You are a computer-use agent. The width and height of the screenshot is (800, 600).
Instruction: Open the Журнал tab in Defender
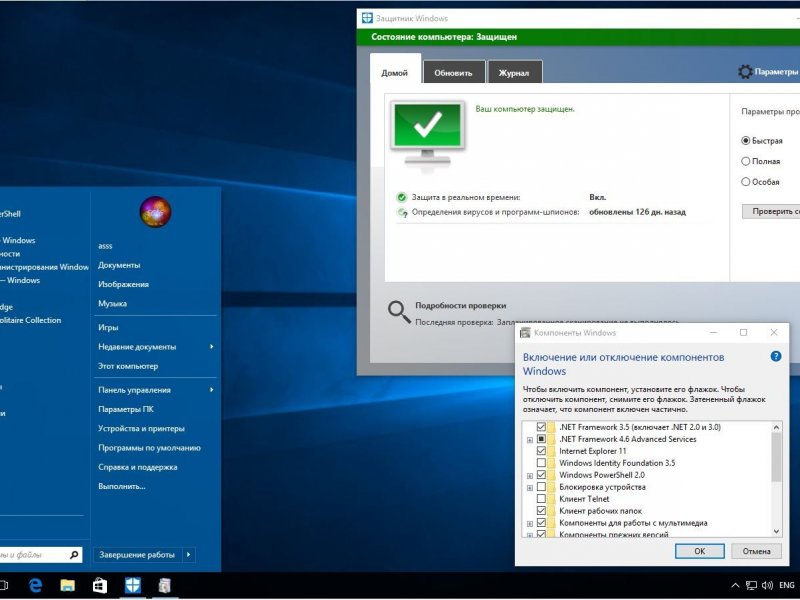click(x=514, y=72)
